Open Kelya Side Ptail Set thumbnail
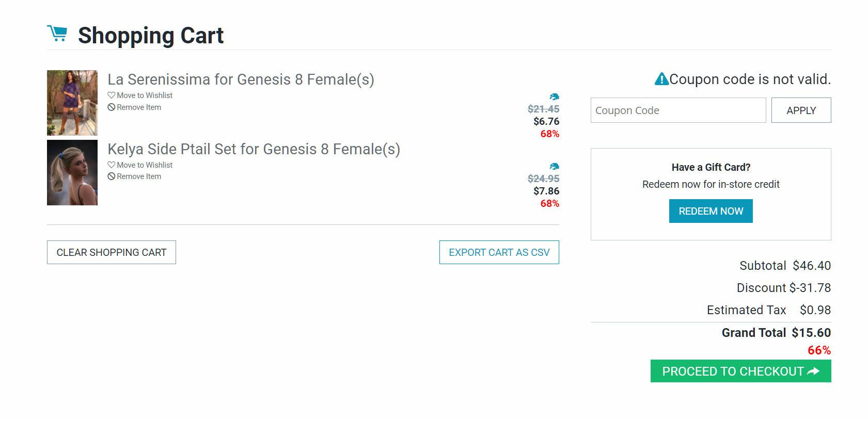 click(x=72, y=172)
